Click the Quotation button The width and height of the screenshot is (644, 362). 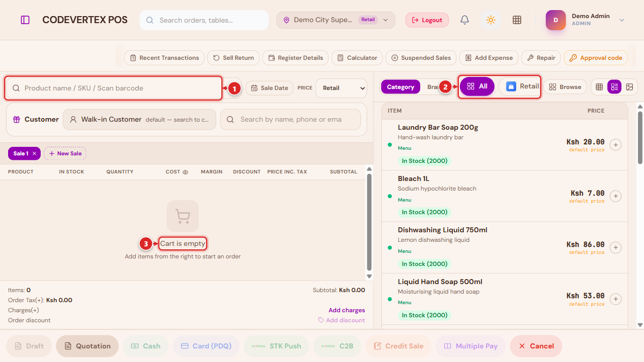point(88,346)
